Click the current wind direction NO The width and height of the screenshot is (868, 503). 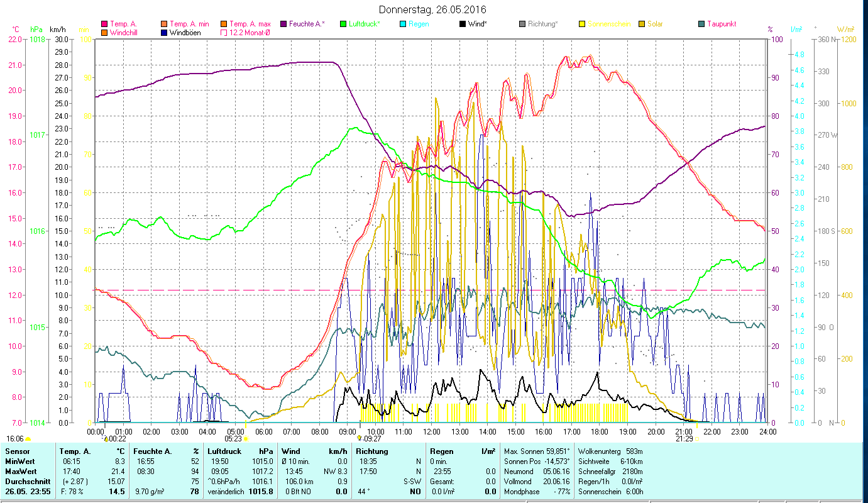tap(415, 491)
